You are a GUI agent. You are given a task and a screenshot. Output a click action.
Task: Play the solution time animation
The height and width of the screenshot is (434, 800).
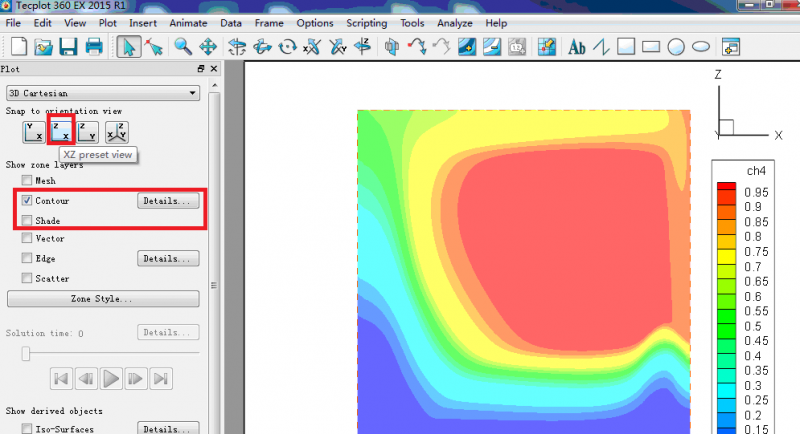(111, 379)
